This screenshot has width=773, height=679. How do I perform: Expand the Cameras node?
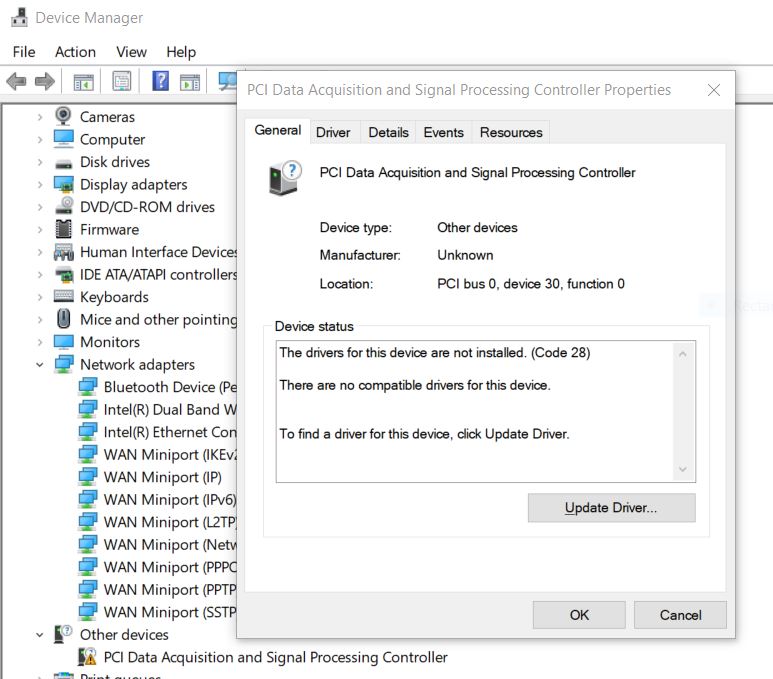[40, 117]
